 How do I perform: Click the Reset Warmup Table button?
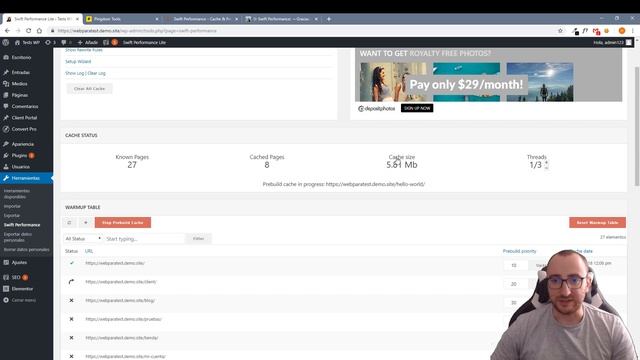point(597,222)
